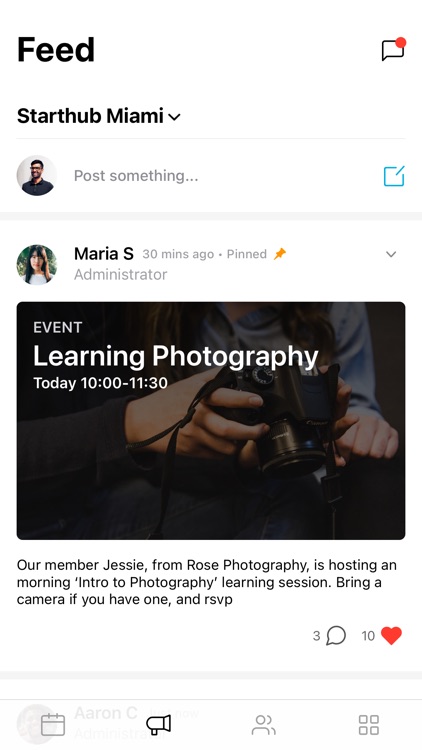422x750 pixels.
Task: Open the messages chat bubble icon
Action: [x=393, y=49]
